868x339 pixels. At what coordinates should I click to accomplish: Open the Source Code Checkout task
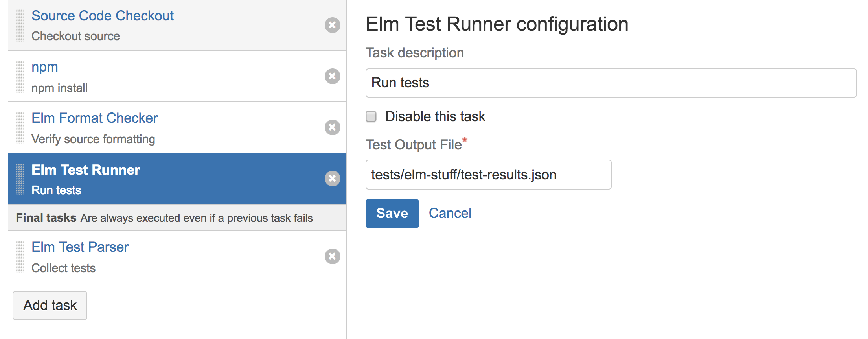102,16
